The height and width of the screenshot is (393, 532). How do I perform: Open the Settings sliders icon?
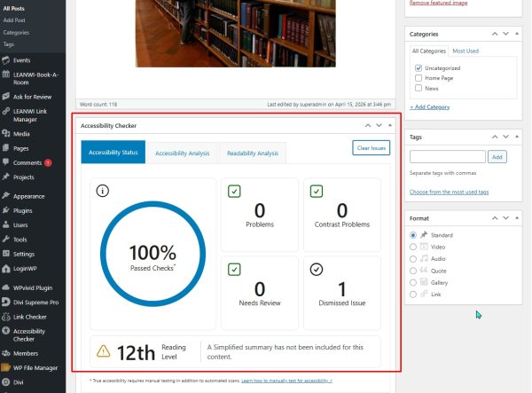point(6,254)
